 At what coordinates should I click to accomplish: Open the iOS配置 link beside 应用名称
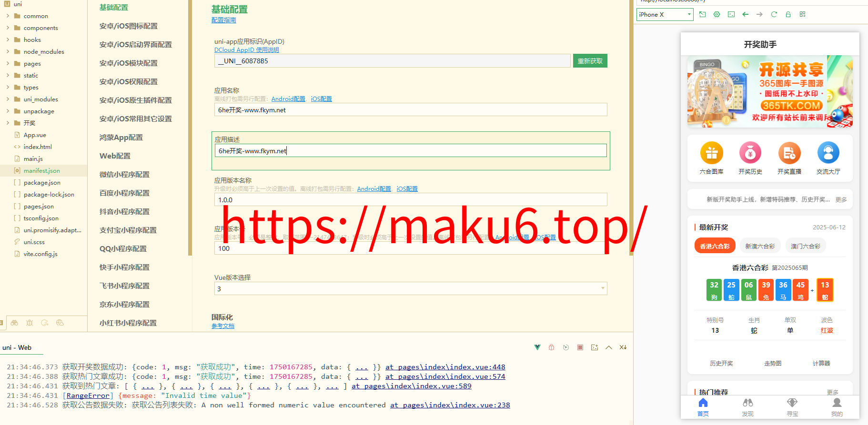pos(322,99)
